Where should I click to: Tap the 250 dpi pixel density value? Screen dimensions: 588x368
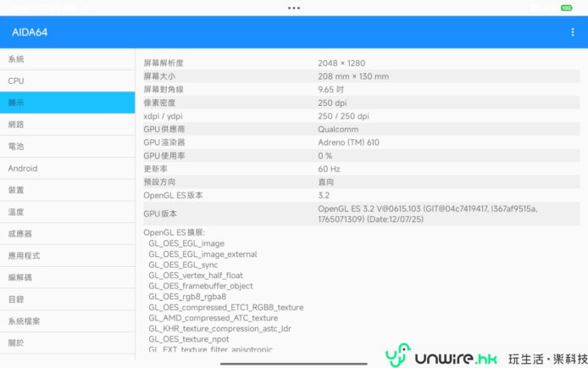[332, 103]
